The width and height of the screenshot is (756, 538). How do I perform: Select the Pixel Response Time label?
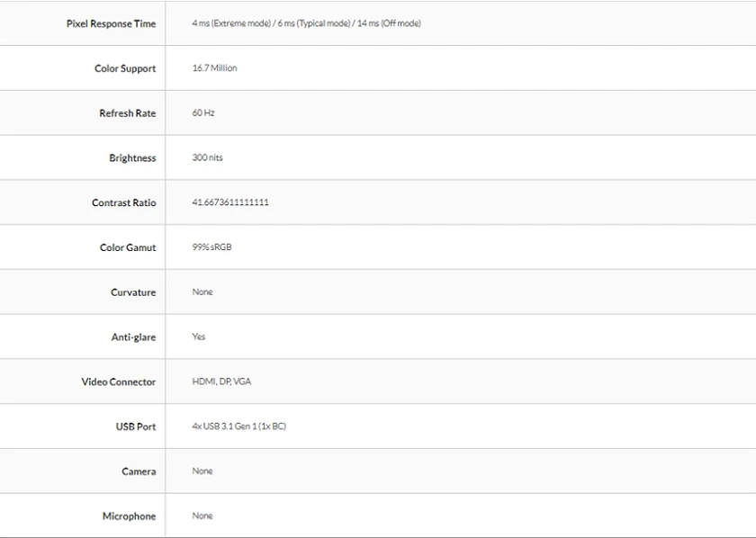pyautogui.click(x=111, y=23)
